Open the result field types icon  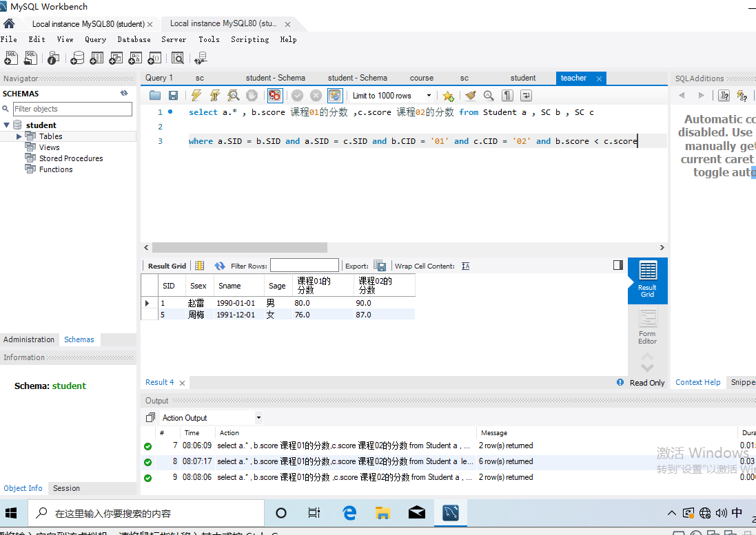click(199, 266)
